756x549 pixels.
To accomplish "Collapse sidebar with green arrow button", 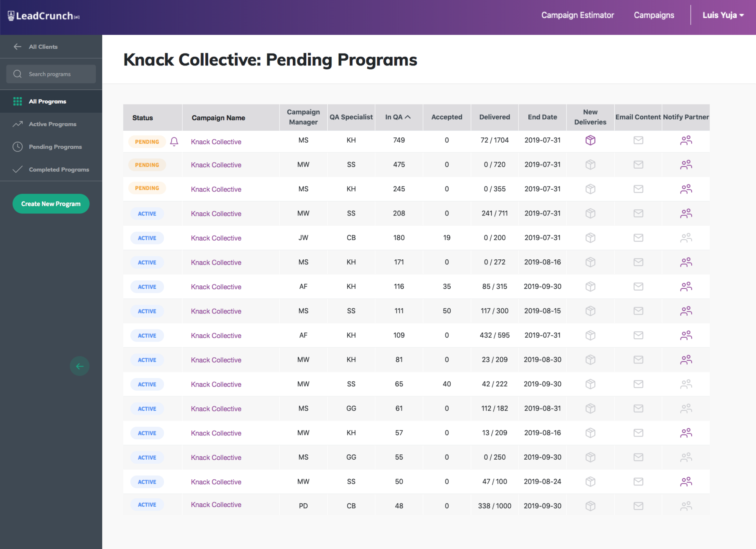I will tap(80, 366).
